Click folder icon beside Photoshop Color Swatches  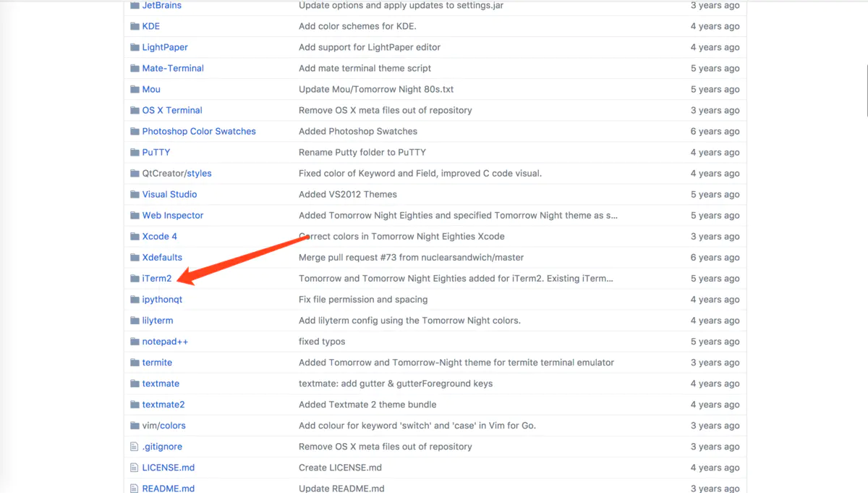coord(135,131)
